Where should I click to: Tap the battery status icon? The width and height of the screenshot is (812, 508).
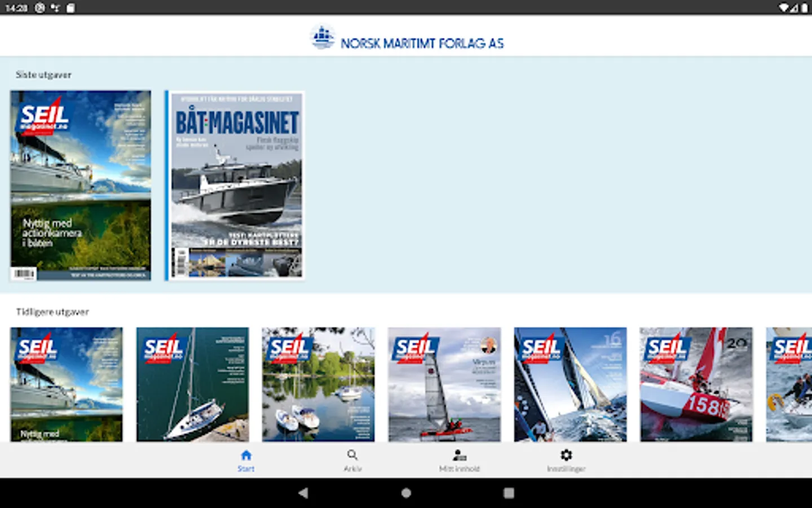point(804,8)
